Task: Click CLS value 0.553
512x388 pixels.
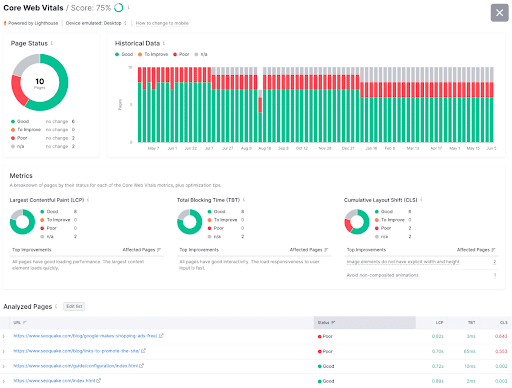Action: (501, 351)
